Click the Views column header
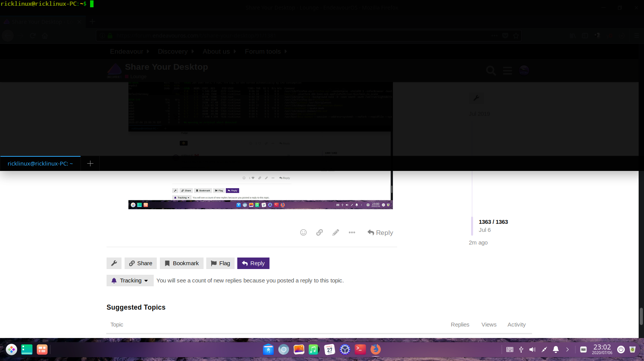 click(489, 325)
